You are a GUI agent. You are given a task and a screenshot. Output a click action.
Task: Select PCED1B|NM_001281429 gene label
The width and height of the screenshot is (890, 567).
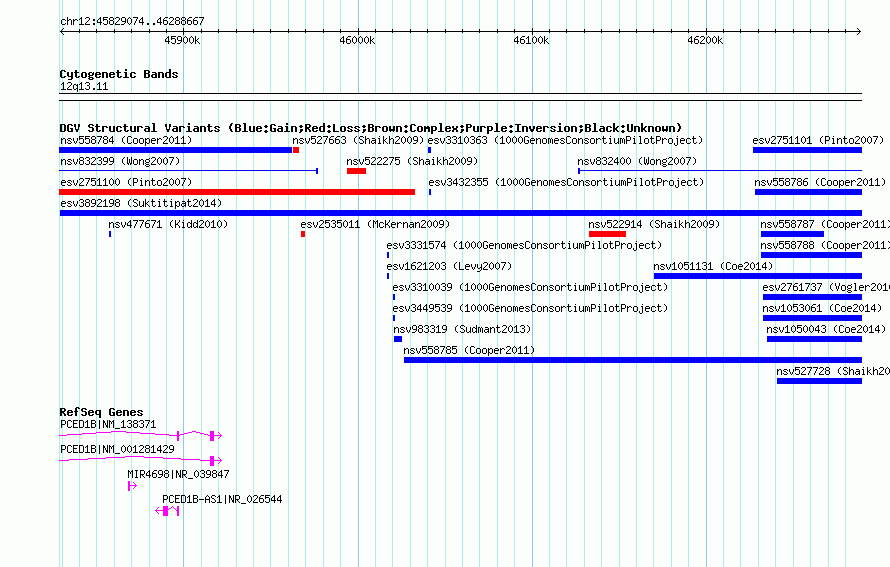pyautogui.click(x=117, y=450)
